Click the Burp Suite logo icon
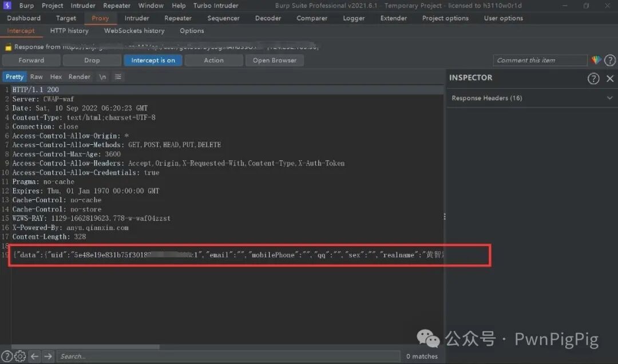The height and width of the screenshot is (364, 618). click(x=7, y=5)
